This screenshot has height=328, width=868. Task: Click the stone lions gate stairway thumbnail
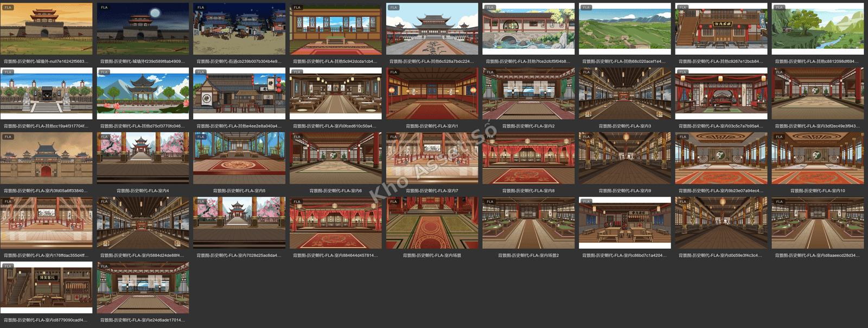coord(47,93)
